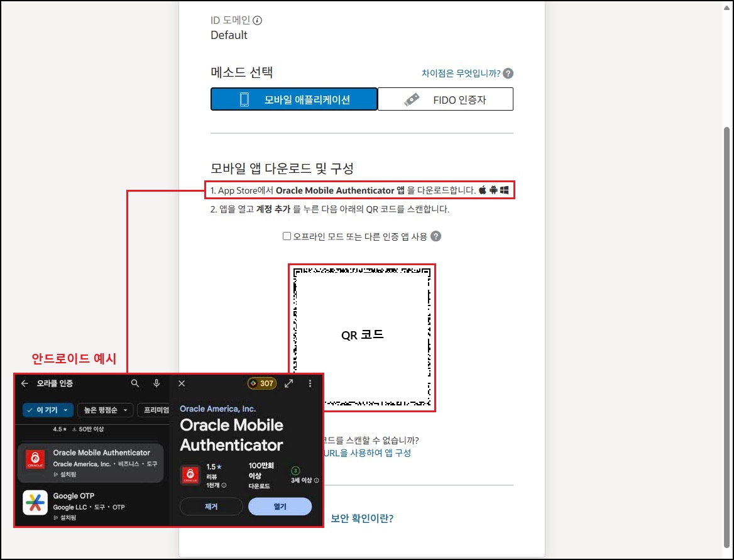
Task: Click the 열기 open button
Action: 280,507
